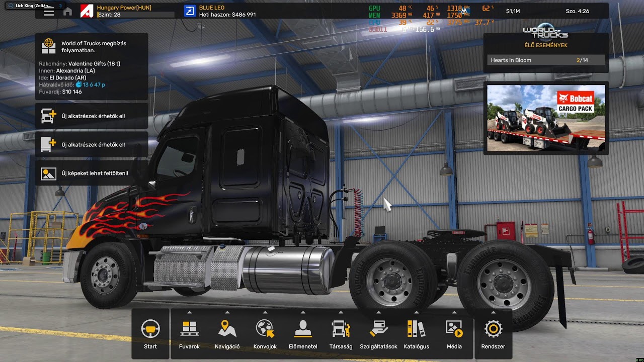Image resolution: width=644 pixels, height=362 pixels.
Task: Open the Rendszer system settings gear
Action: 493,333
